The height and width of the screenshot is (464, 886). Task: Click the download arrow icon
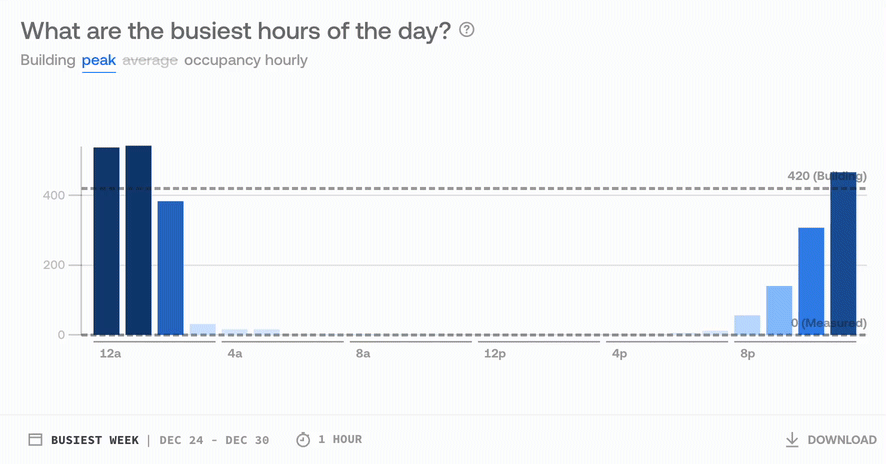pyautogui.click(x=792, y=440)
